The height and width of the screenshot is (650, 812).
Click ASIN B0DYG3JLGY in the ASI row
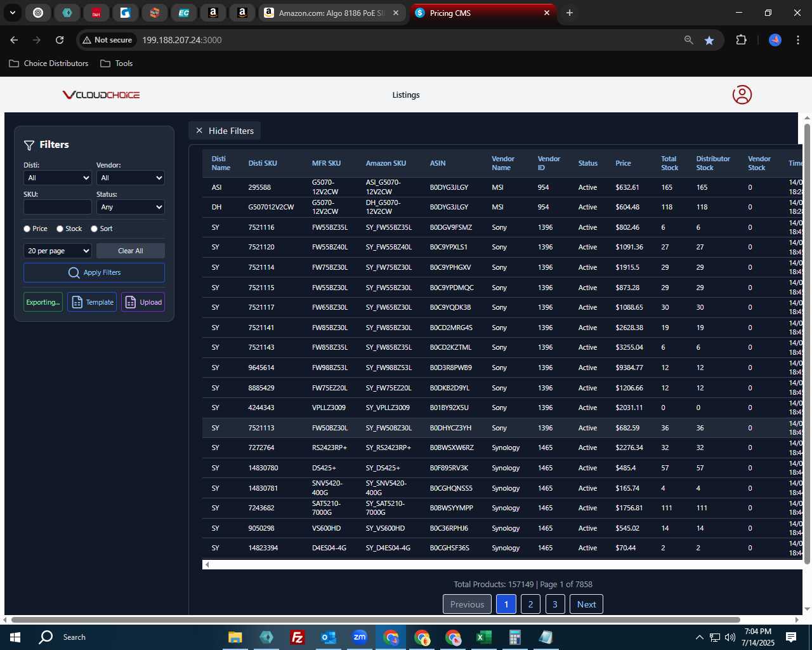point(449,187)
